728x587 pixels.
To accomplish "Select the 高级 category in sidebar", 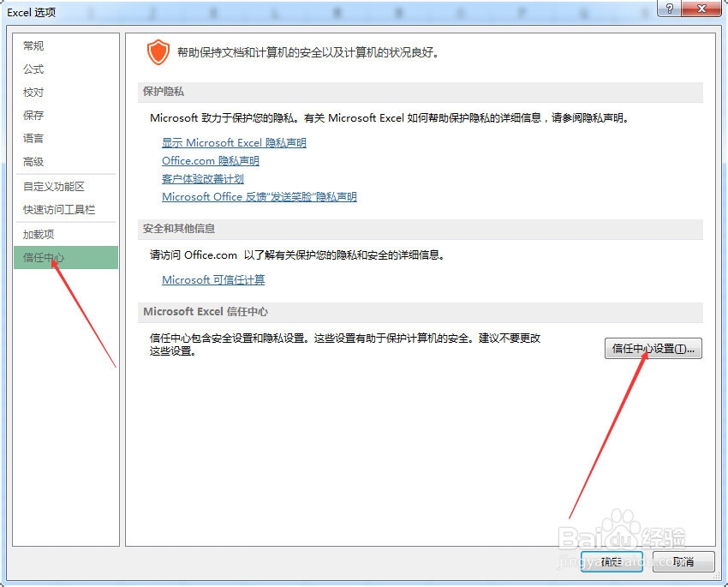I will [33, 161].
